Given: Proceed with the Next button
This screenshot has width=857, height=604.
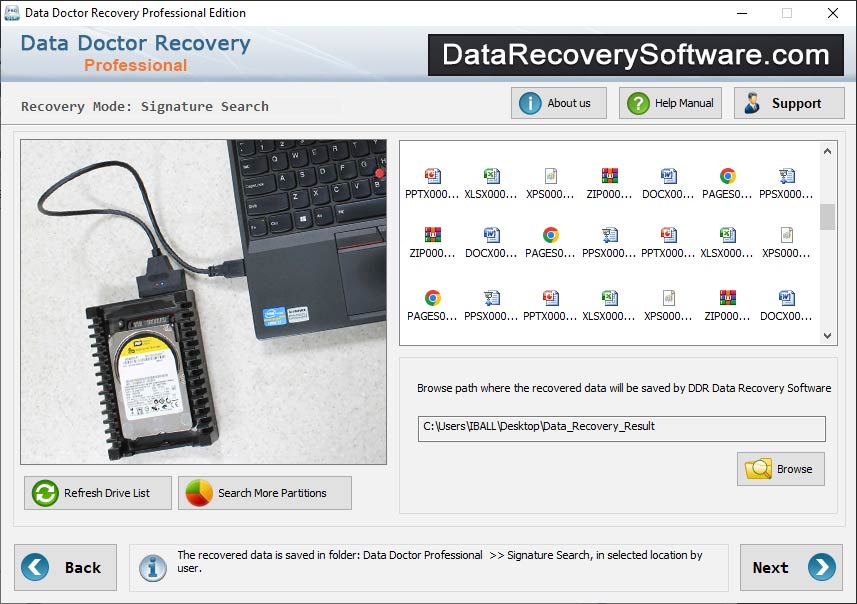Looking at the screenshot, I should click(791, 567).
